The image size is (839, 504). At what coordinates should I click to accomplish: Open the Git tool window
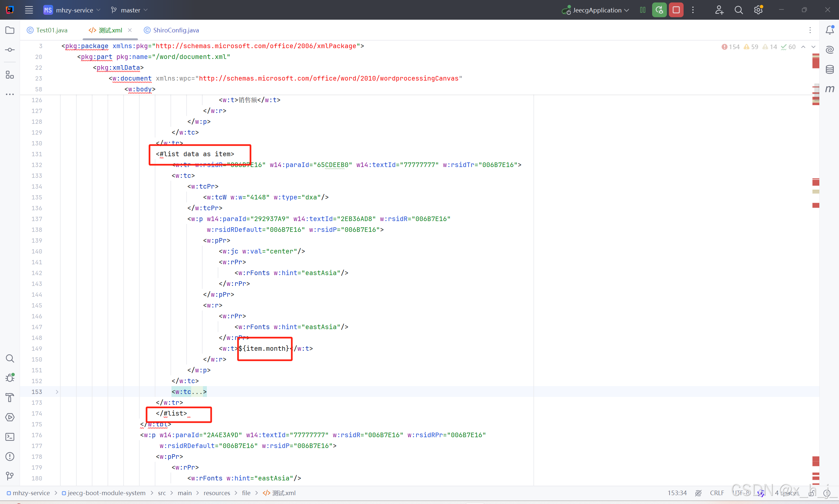(x=10, y=476)
